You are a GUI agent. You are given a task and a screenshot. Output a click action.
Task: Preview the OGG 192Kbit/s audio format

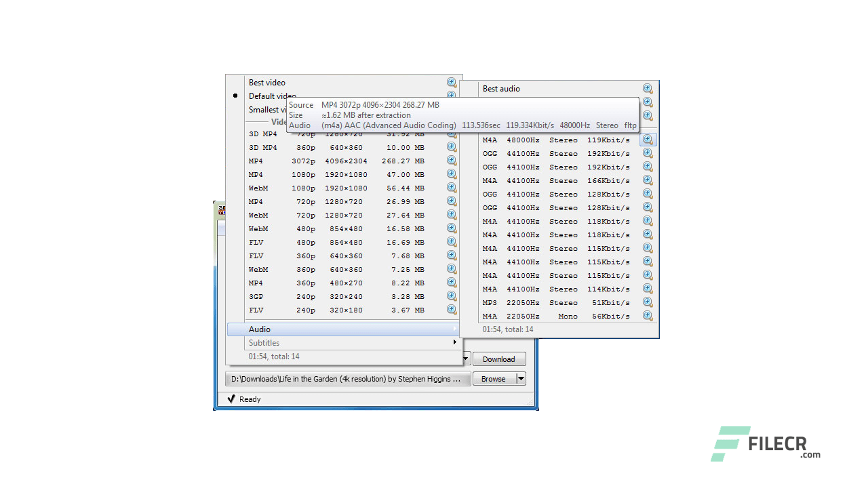point(647,153)
